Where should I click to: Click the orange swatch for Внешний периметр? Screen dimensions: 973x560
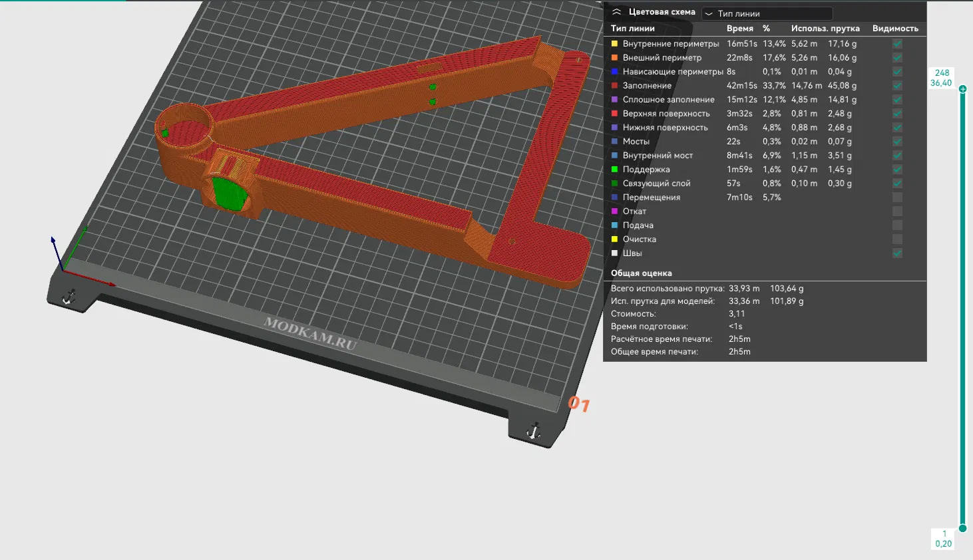(x=615, y=58)
